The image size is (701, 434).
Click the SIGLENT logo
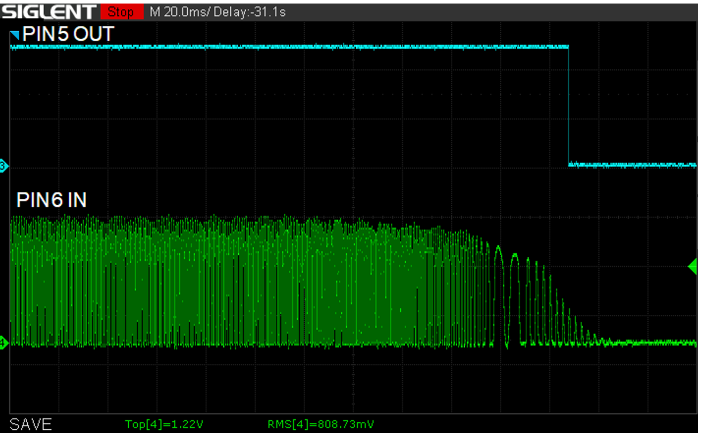(49, 12)
